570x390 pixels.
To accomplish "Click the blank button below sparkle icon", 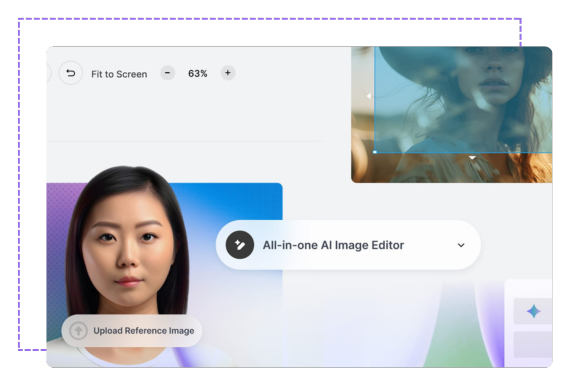I will [533, 345].
